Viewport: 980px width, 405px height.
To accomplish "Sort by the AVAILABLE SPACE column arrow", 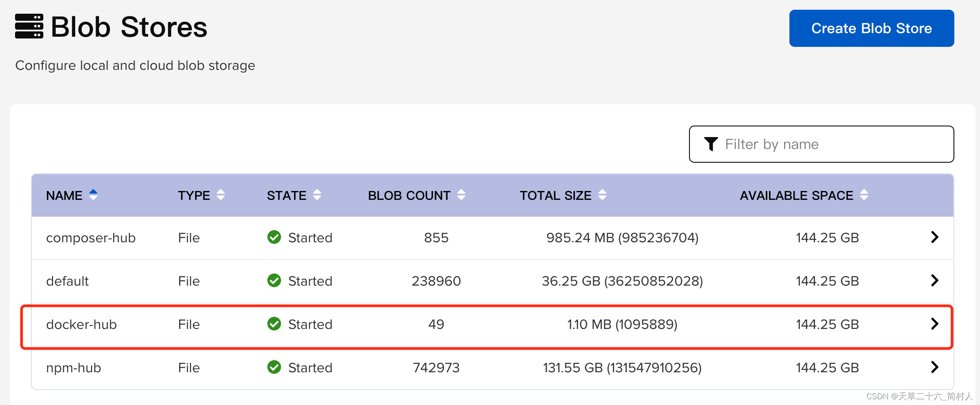I will pos(864,195).
